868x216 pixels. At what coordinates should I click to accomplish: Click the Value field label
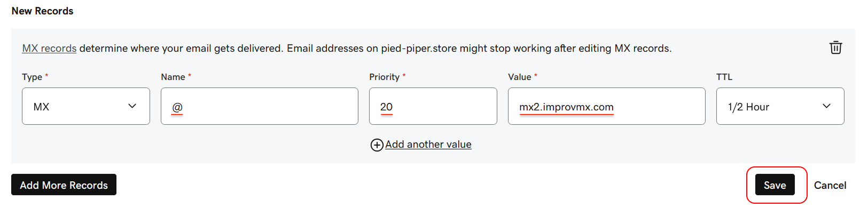click(519, 77)
